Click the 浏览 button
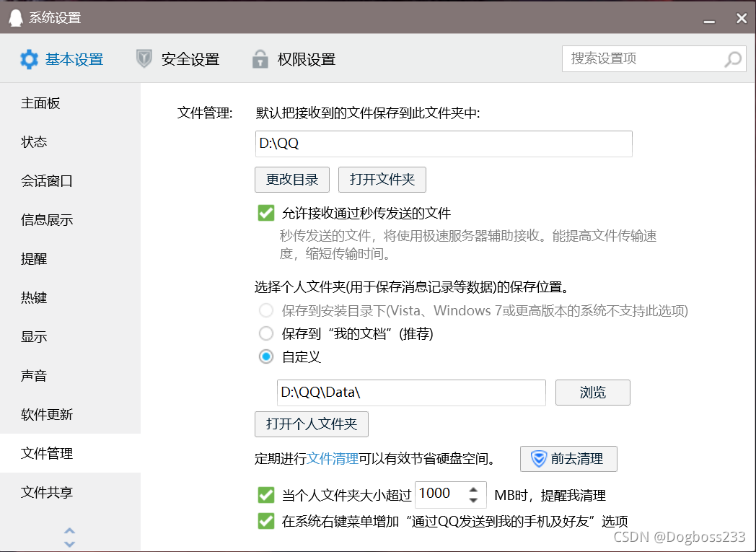The image size is (756, 552). [592, 393]
